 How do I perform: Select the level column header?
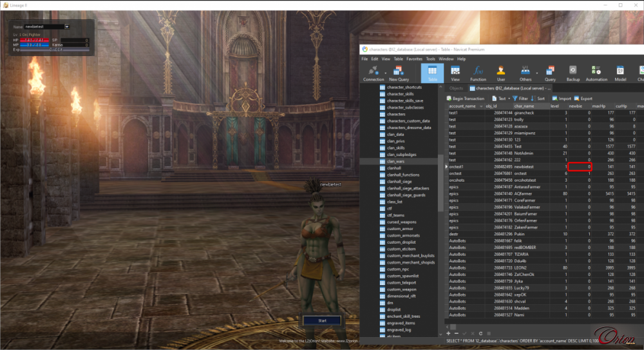(558, 106)
